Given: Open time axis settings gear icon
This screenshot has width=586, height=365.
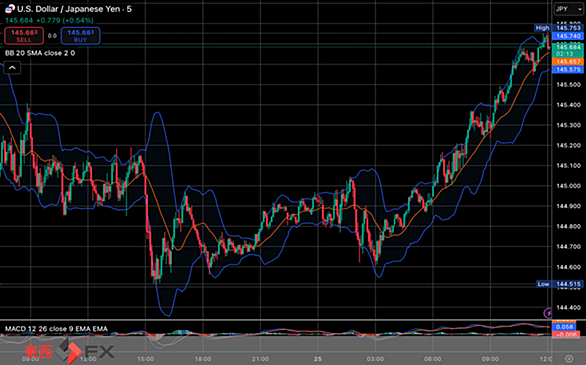Looking at the screenshot, I should coord(569,359).
